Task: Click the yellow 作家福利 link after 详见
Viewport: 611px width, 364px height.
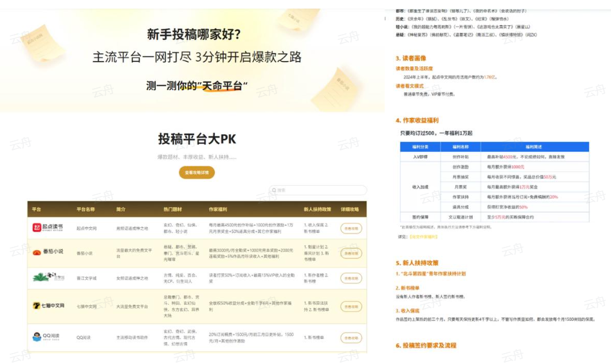Action: (x=423, y=237)
